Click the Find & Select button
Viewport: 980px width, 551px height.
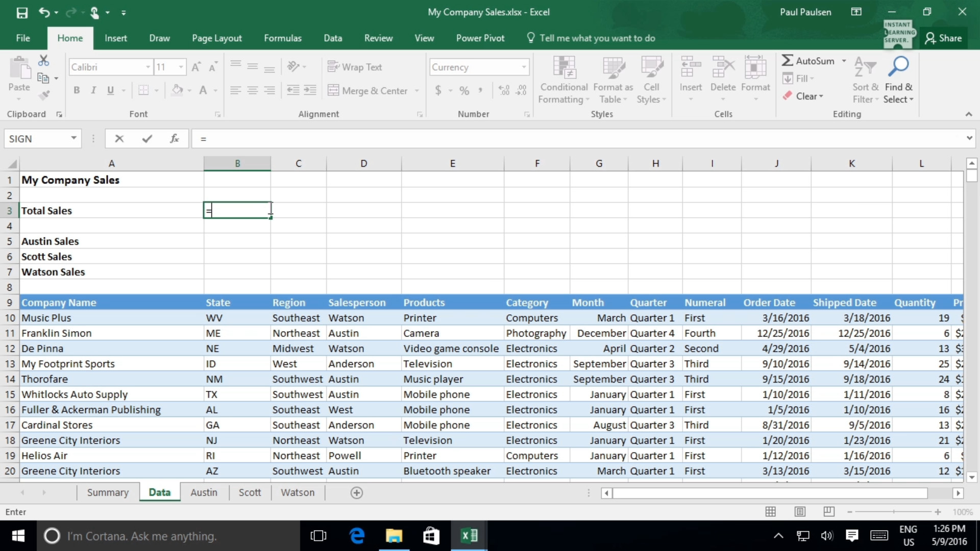pyautogui.click(x=899, y=80)
